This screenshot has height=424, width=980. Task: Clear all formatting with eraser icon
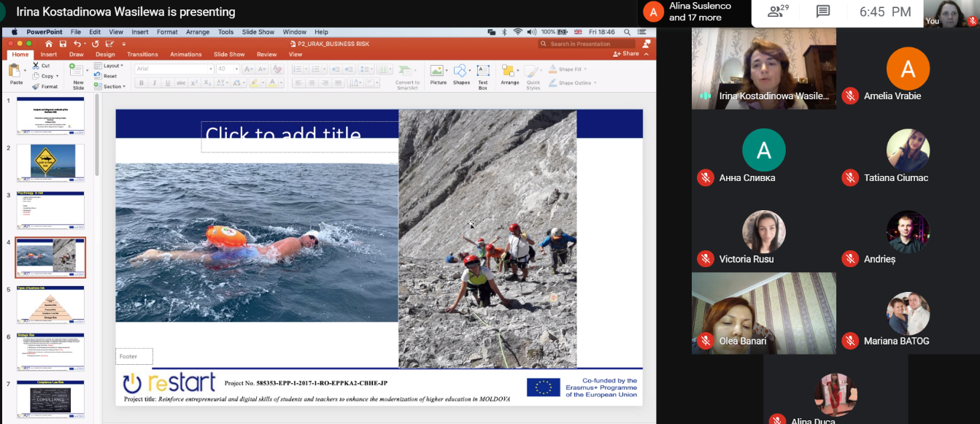point(277,69)
